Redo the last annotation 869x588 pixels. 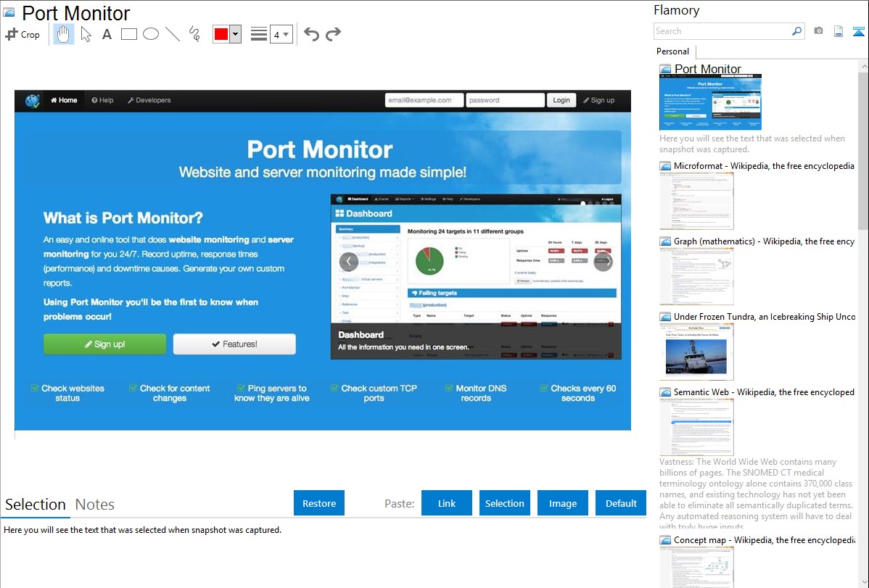(x=333, y=34)
